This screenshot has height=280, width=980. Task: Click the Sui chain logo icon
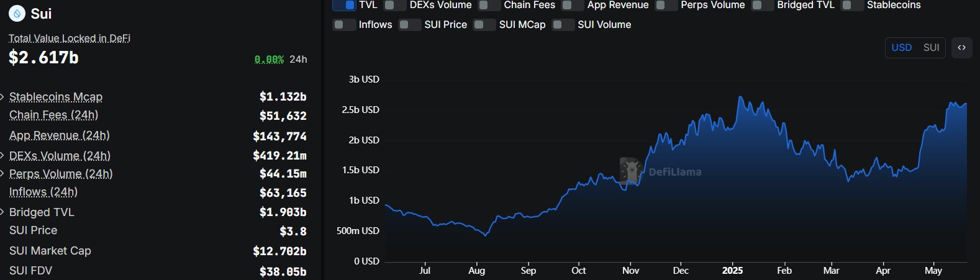tap(17, 13)
